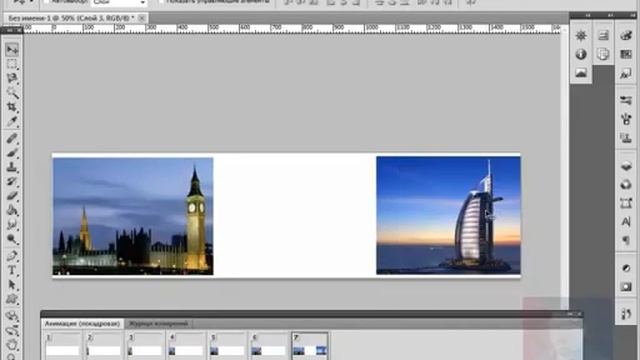Open the Layer Comps panel icon
This screenshot has height=360, width=640.
(x=603, y=54)
